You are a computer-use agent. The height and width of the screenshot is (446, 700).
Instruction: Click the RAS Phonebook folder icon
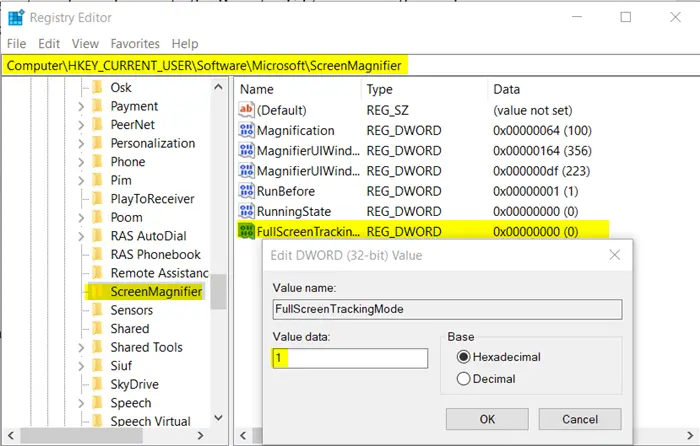(x=97, y=254)
